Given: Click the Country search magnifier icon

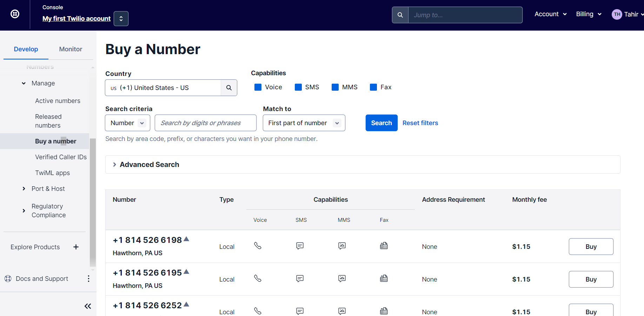Looking at the screenshot, I should click(x=229, y=88).
